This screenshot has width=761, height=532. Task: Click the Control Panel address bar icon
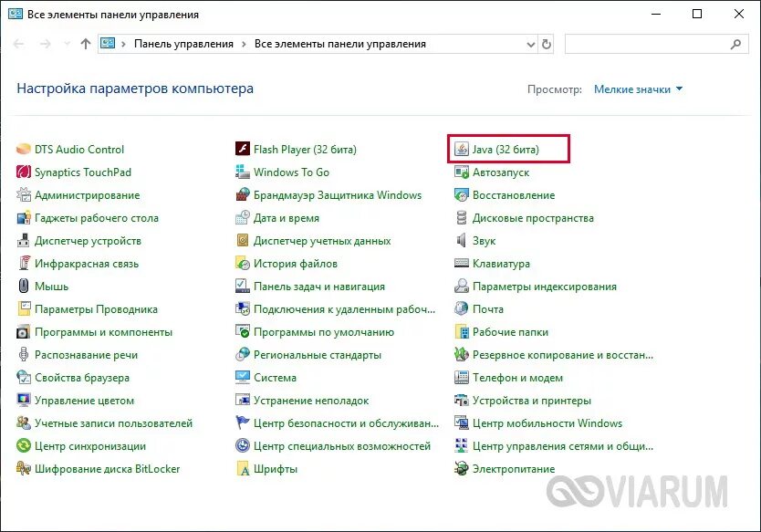[x=108, y=44]
